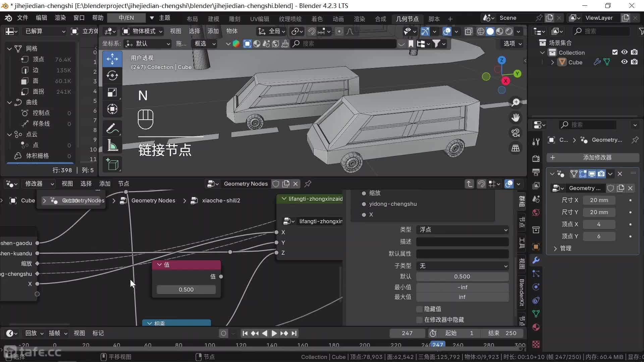Open the 物体模式 mode dropdown
This screenshot has width=644, height=362.
tap(143, 31)
